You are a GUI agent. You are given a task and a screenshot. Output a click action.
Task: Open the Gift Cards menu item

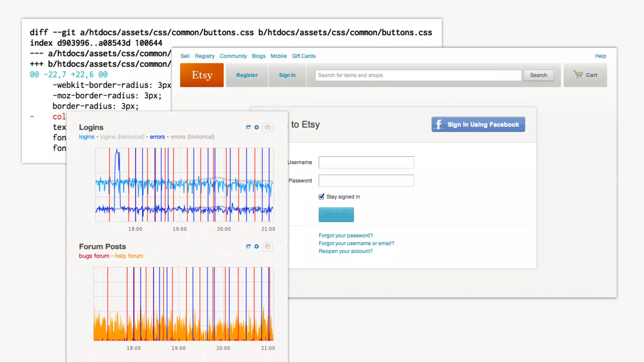(303, 56)
